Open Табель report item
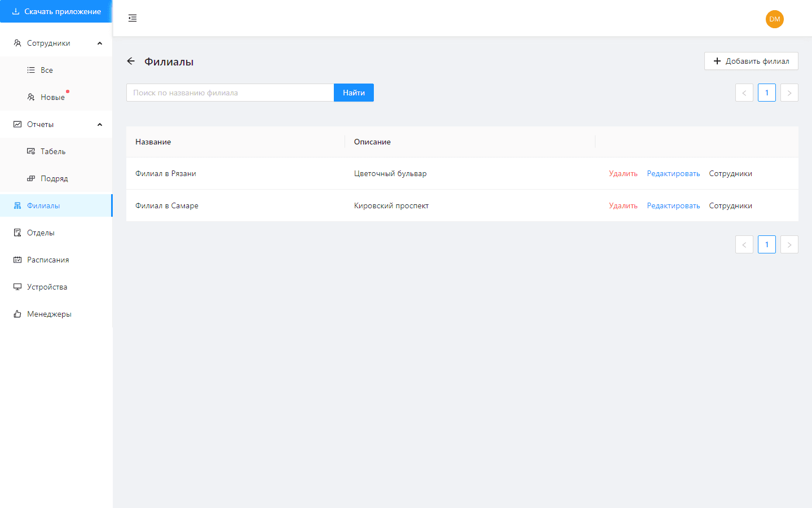 (56, 151)
